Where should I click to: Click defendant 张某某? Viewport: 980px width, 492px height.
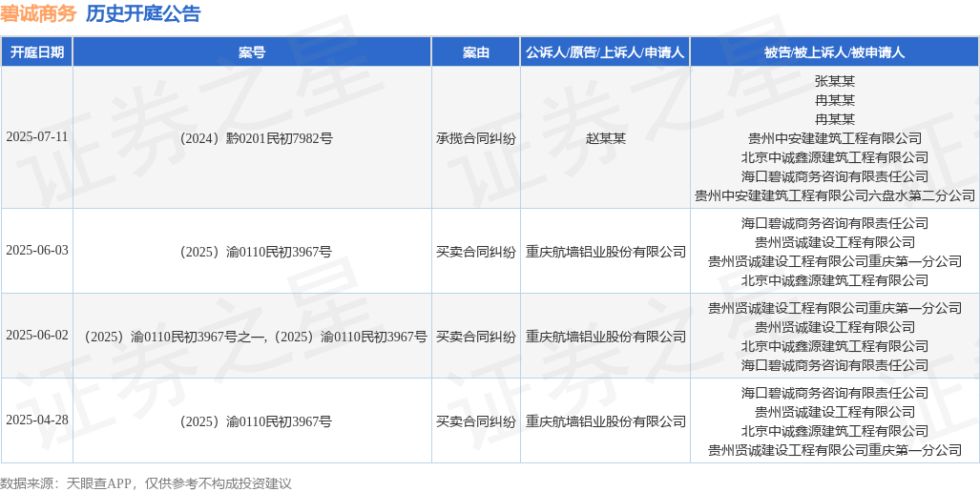pos(834,80)
